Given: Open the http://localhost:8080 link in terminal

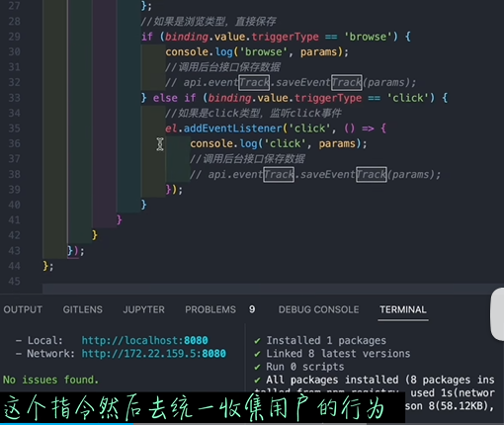Looking at the screenshot, I should (145, 340).
